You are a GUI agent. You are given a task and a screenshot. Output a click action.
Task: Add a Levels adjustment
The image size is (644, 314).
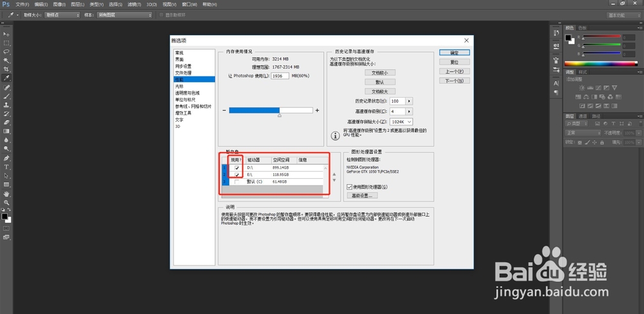click(590, 88)
